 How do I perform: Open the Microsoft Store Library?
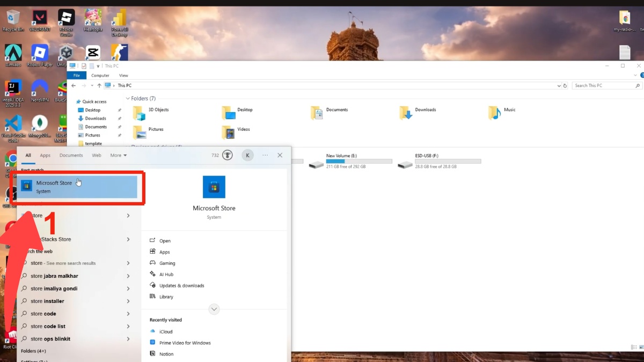[x=166, y=297]
